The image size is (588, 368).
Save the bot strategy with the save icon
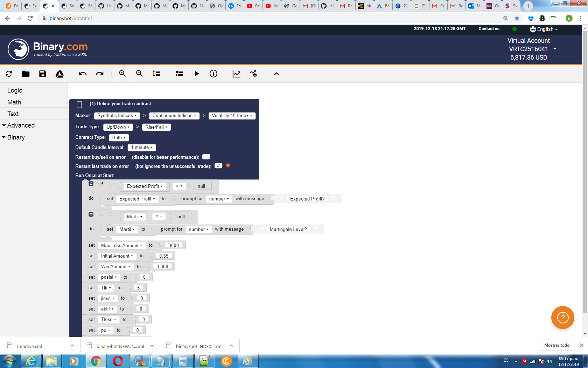coord(42,74)
